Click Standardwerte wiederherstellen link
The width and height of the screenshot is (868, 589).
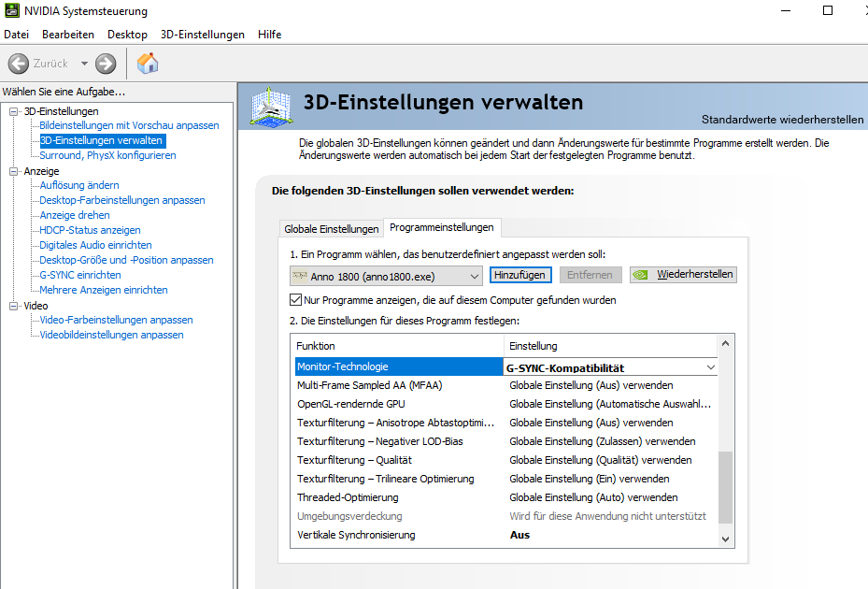tap(782, 120)
